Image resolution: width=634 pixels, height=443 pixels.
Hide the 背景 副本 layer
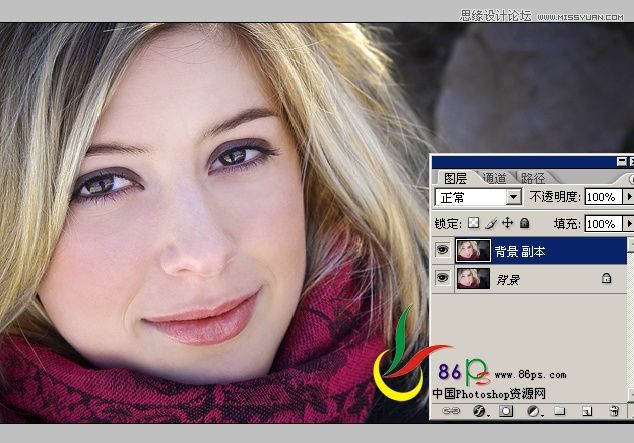[x=443, y=250]
